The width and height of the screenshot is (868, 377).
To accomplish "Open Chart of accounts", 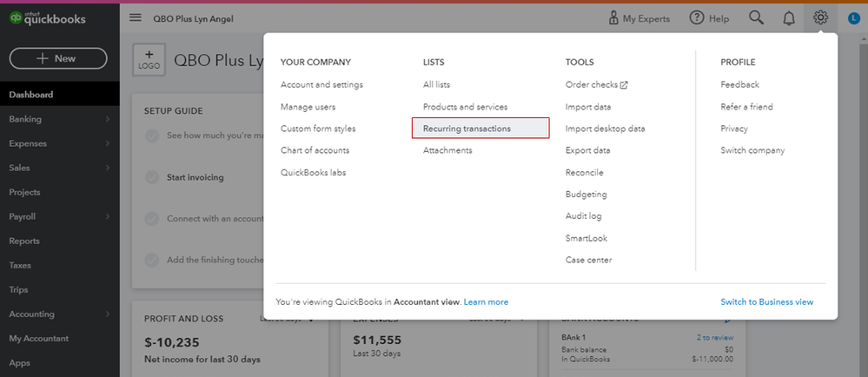I will [x=315, y=150].
